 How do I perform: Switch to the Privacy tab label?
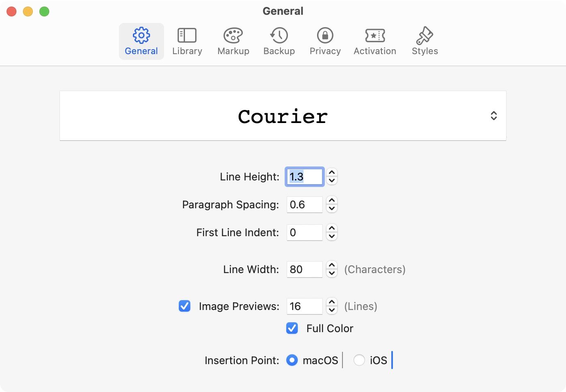(325, 51)
